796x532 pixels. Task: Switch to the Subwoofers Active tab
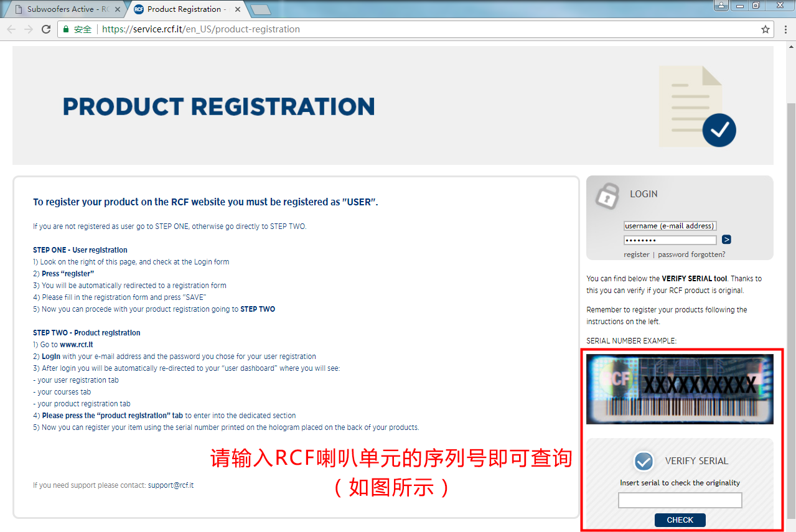pos(62,9)
